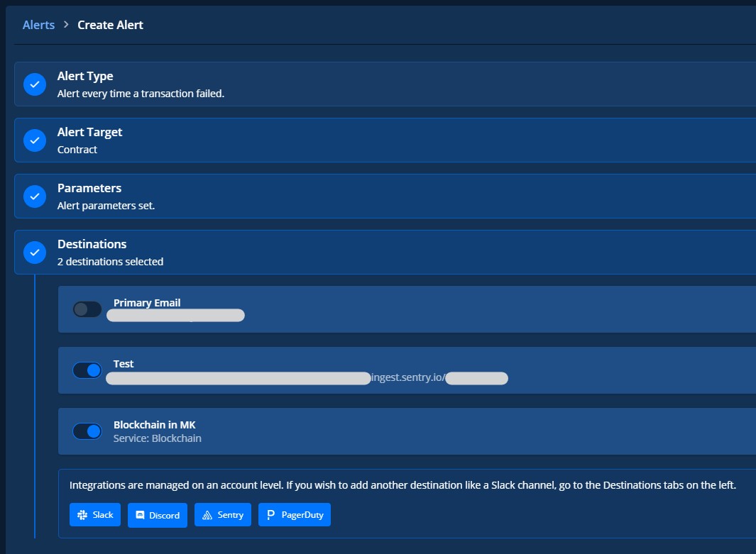
Task: Go back to Alerts breadcrumb link
Action: 38,25
